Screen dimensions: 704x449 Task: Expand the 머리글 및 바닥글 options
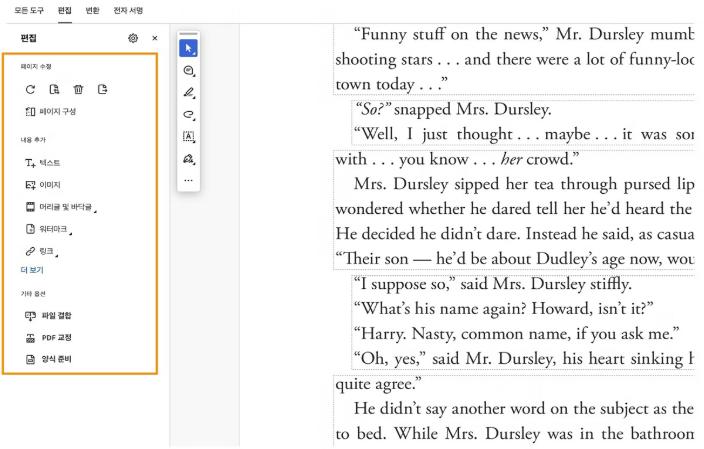(61, 207)
